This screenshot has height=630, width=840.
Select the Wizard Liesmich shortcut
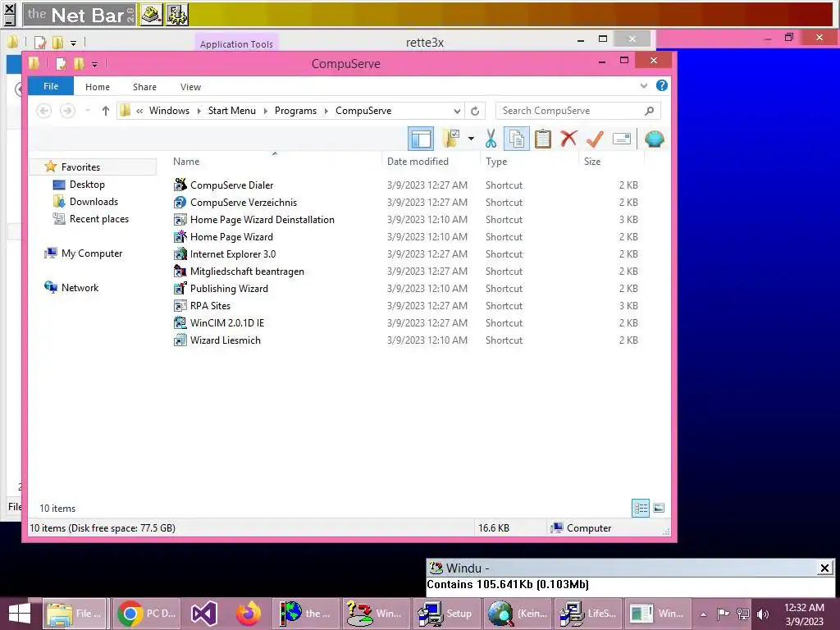(x=225, y=340)
